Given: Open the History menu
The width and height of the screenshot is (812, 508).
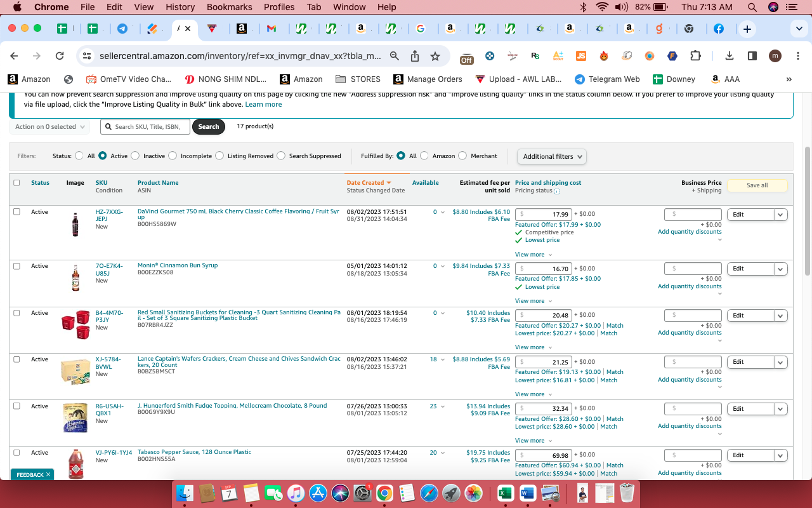Looking at the screenshot, I should [x=180, y=7].
